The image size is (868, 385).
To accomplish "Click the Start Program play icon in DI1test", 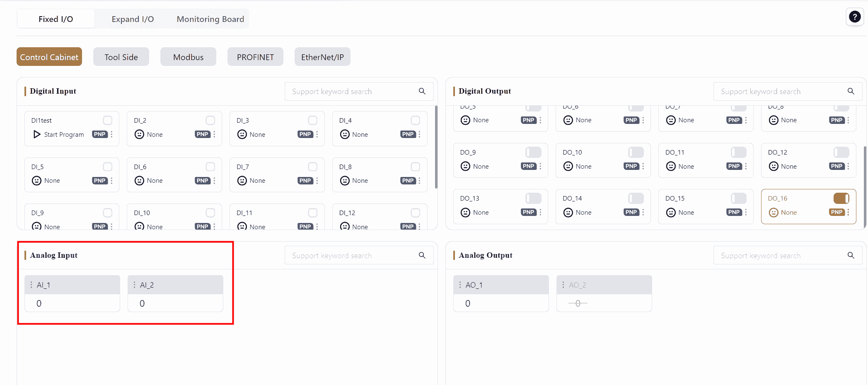I will point(37,134).
